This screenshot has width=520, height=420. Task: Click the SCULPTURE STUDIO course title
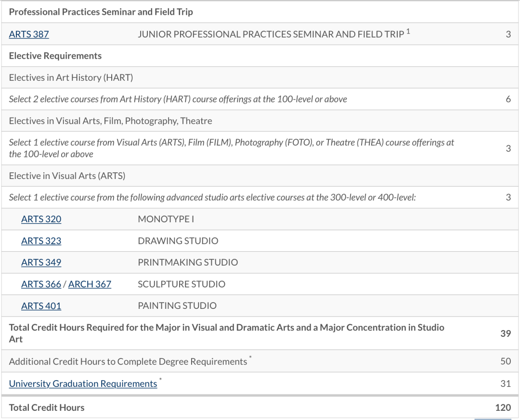(x=182, y=284)
